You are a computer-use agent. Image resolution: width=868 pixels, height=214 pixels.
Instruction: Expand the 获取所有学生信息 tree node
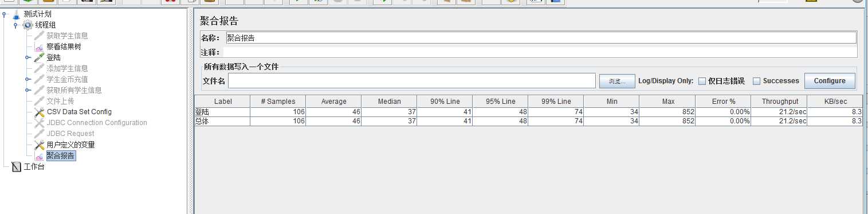click(x=28, y=90)
